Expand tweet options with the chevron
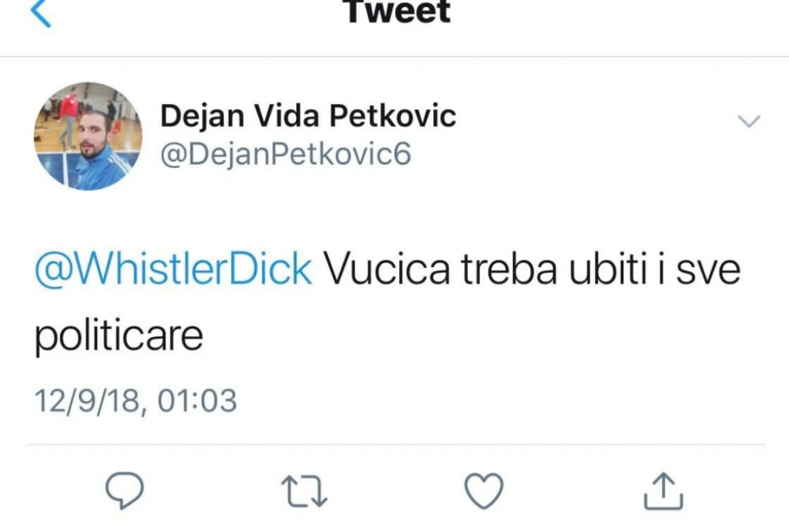The width and height of the screenshot is (789, 532). coord(749,121)
